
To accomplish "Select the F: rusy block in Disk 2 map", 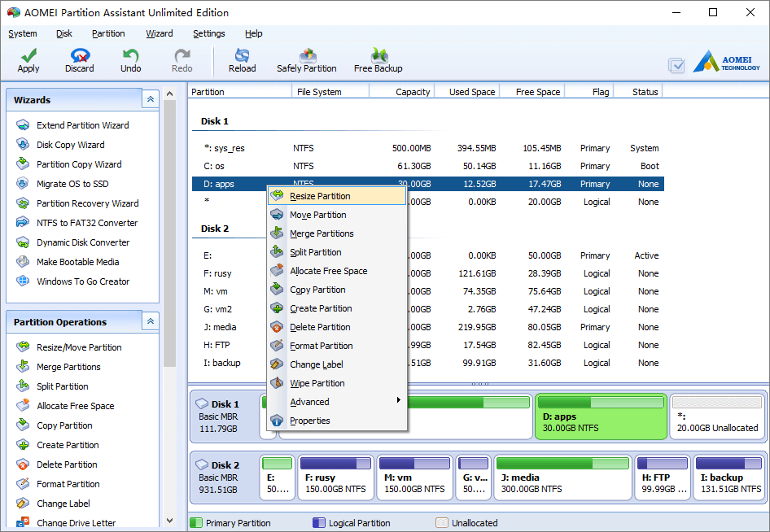I will [335, 477].
